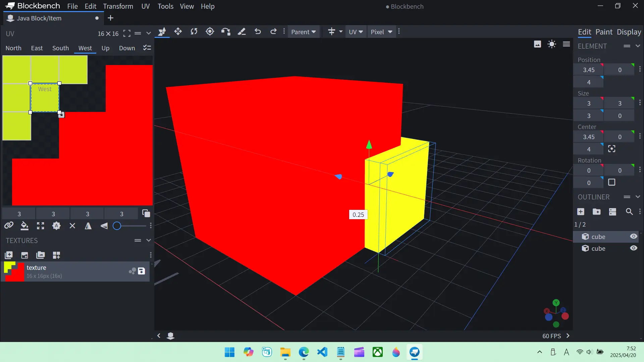
Task: Select the North face in the UV panel
Action: tap(13, 48)
